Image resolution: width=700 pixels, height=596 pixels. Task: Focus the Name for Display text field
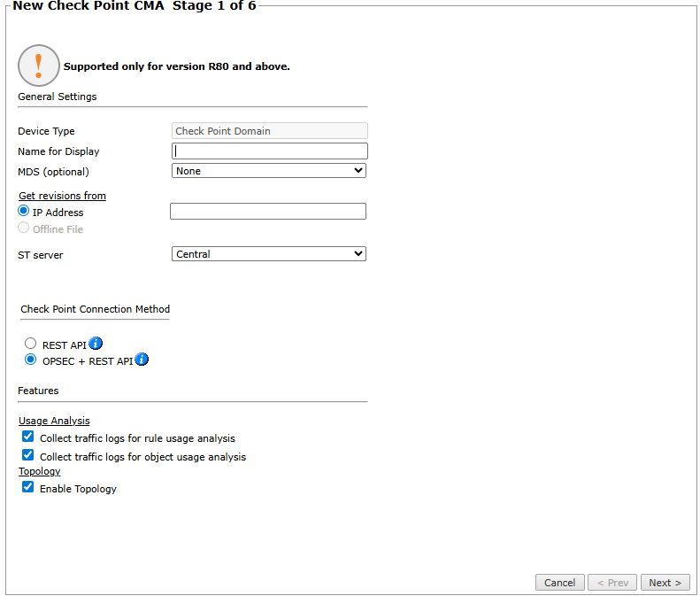point(269,151)
